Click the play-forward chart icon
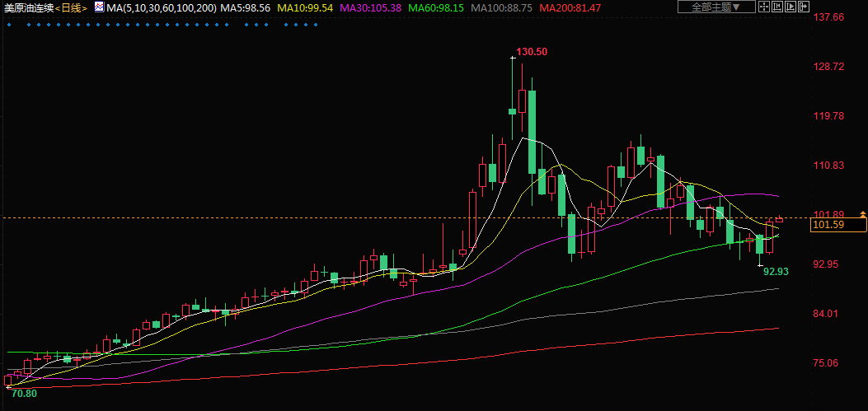868x411 pixels. 790,7
